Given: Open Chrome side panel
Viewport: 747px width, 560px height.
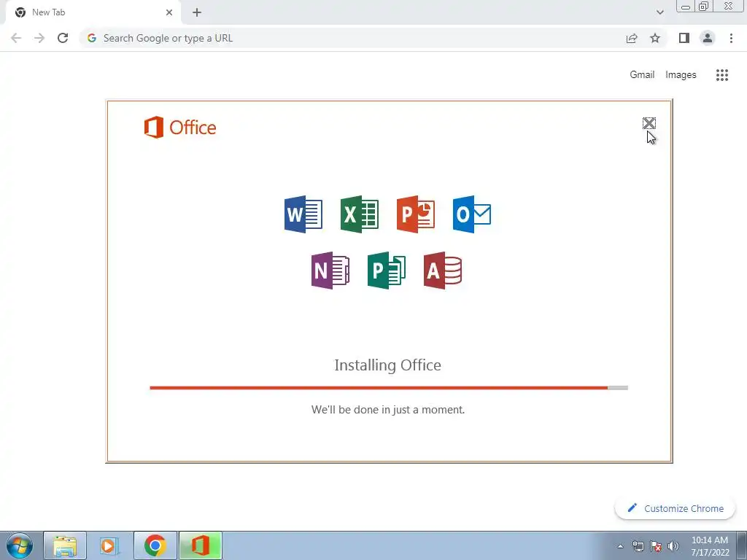Looking at the screenshot, I should point(684,38).
